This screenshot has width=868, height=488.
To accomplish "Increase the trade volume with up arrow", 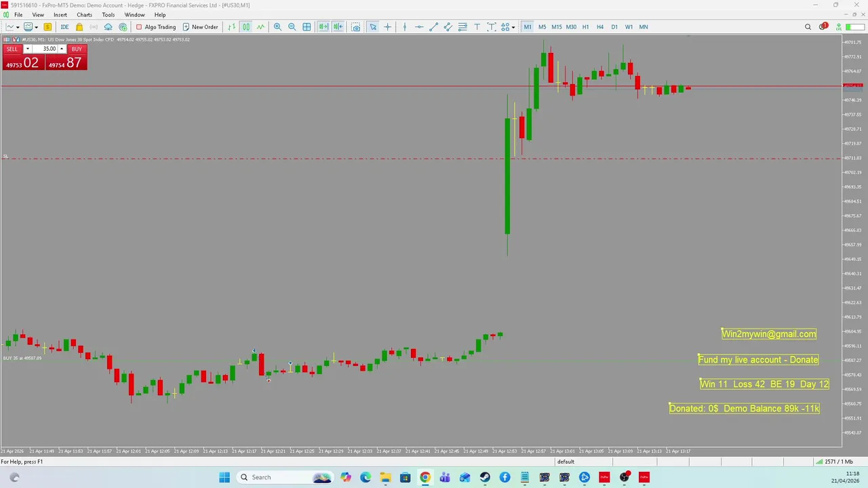I will pos(62,49).
